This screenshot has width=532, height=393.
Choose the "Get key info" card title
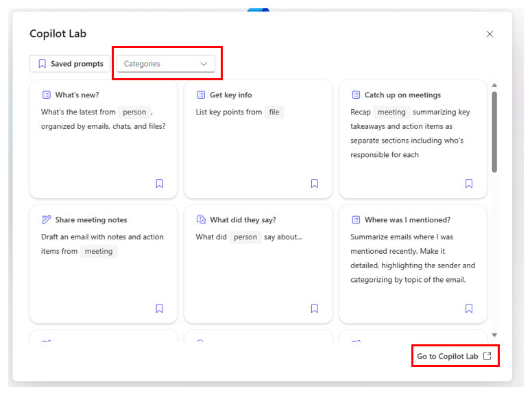pos(231,95)
